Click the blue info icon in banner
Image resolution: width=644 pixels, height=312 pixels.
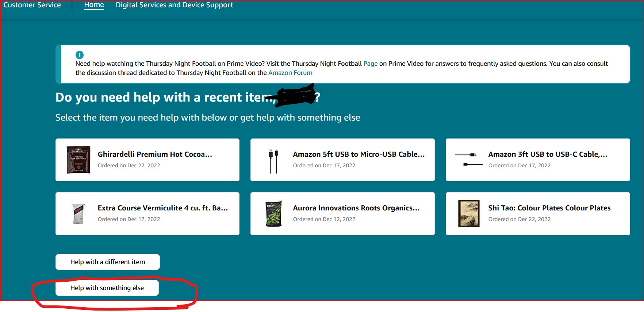tap(79, 55)
